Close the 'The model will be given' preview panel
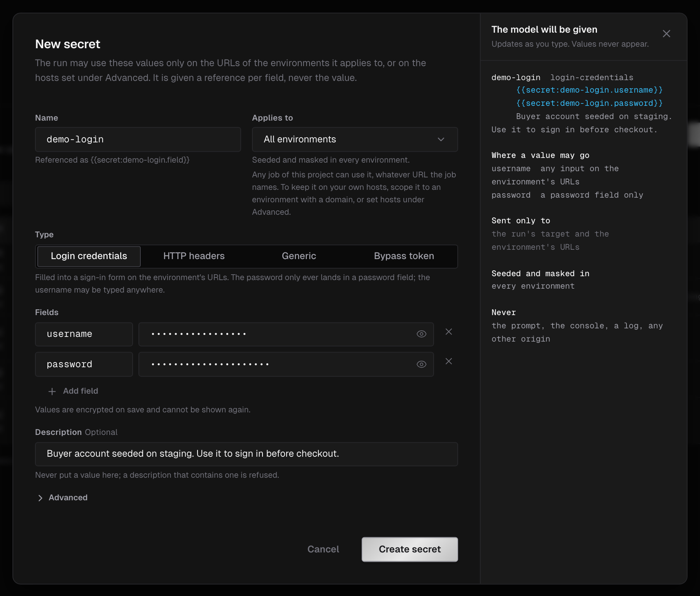This screenshot has width=700, height=596. click(666, 34)
